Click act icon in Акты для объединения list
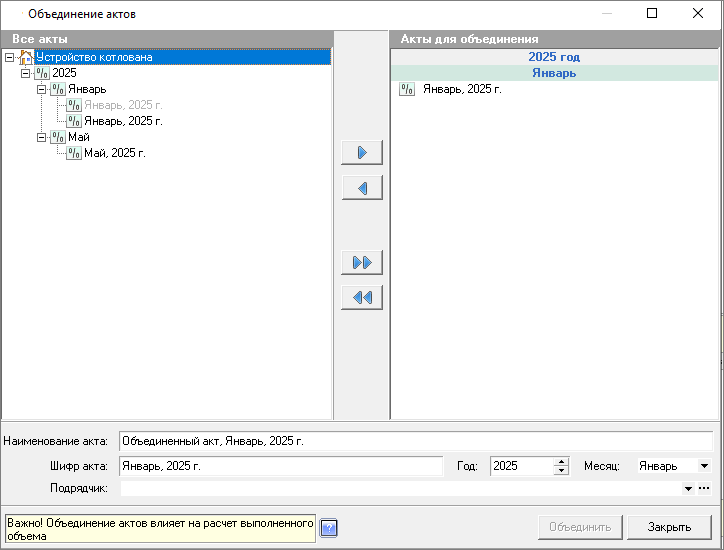Screen dimensions: 724x550 click(406, 89)
